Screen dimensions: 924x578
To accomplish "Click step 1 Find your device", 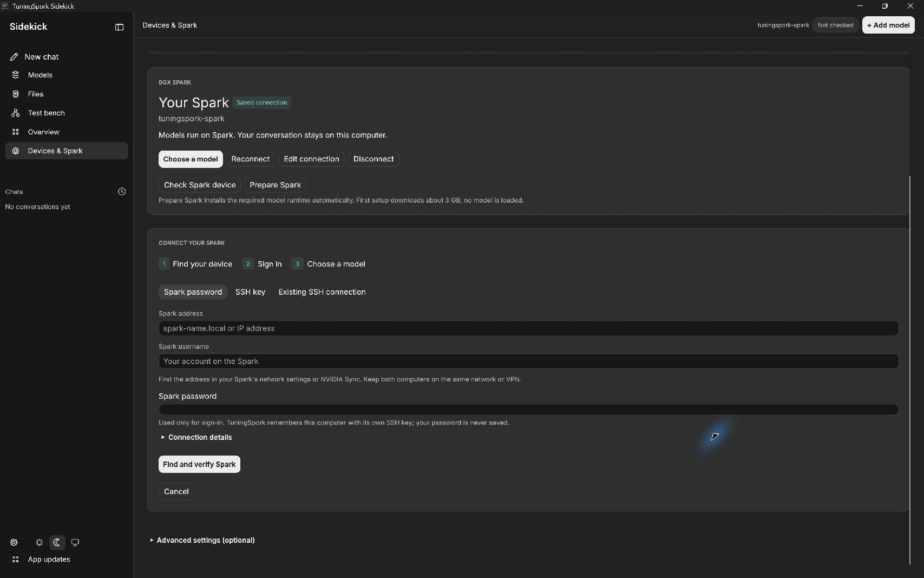I will pyautogui.click(x=195, y=264).
